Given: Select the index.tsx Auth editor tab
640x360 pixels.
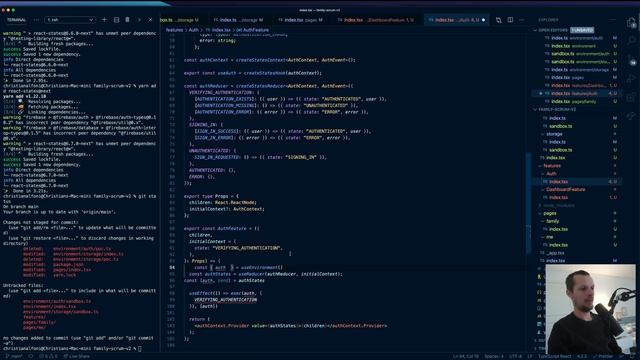Looking at the screenshot, I should click(x=456, y=20).
